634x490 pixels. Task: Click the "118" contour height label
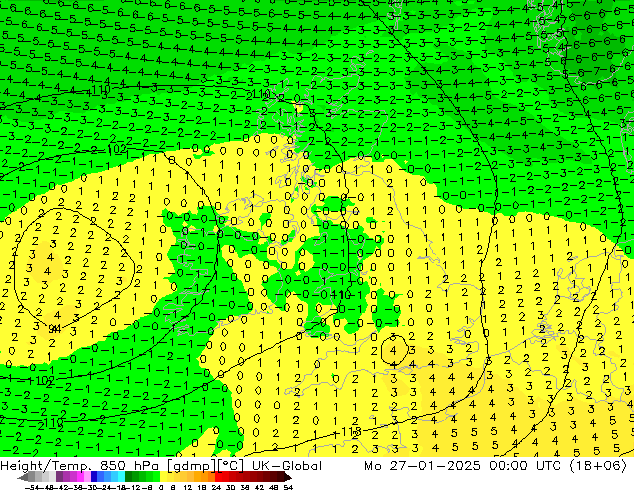[351, 432]
